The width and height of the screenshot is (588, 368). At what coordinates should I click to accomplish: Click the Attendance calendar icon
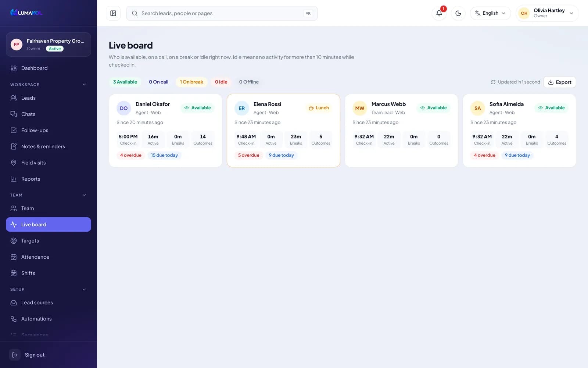tap(14, 257)
